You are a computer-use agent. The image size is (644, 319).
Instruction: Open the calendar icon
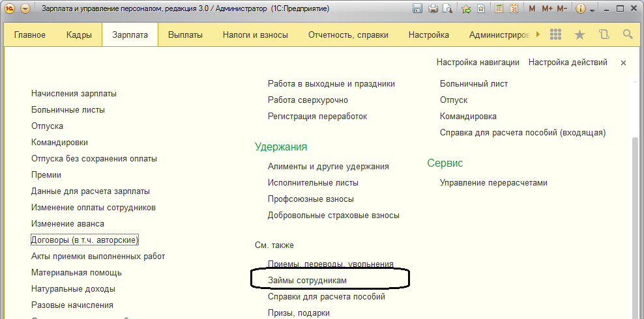click(514, 9)
